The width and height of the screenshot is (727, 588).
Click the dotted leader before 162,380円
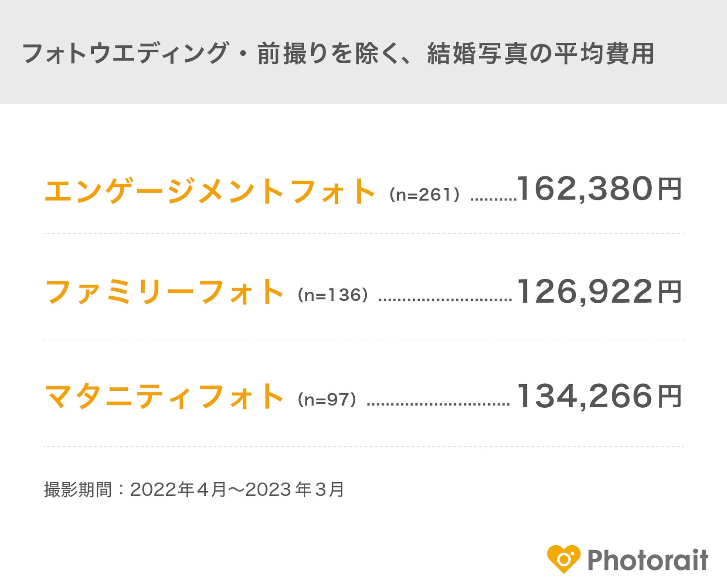pyautogui.click(x=493, y=199)
